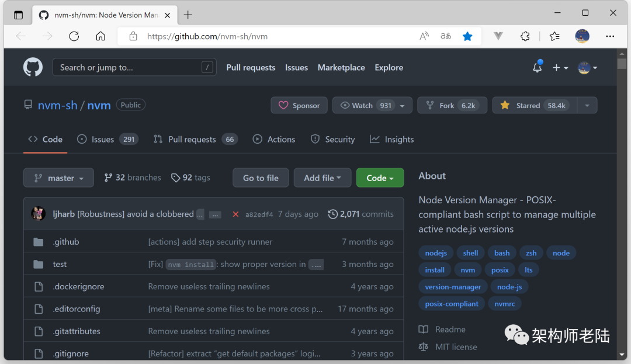
Task: Click the Fork button
Action: 452,105
